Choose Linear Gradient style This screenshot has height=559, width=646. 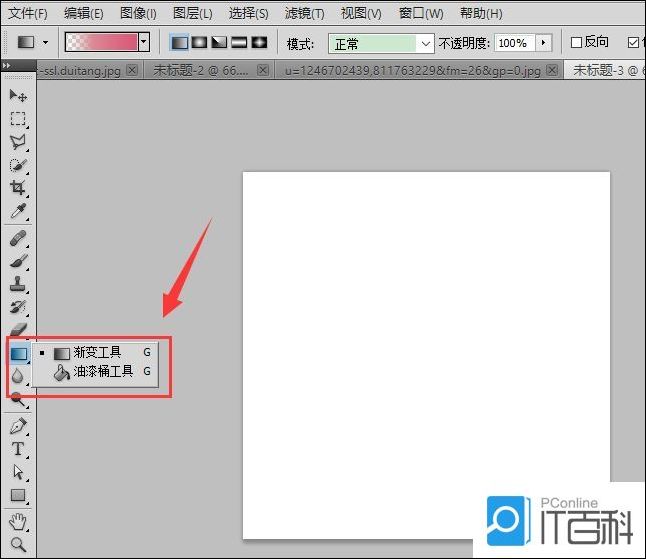[x=180, y=42]
